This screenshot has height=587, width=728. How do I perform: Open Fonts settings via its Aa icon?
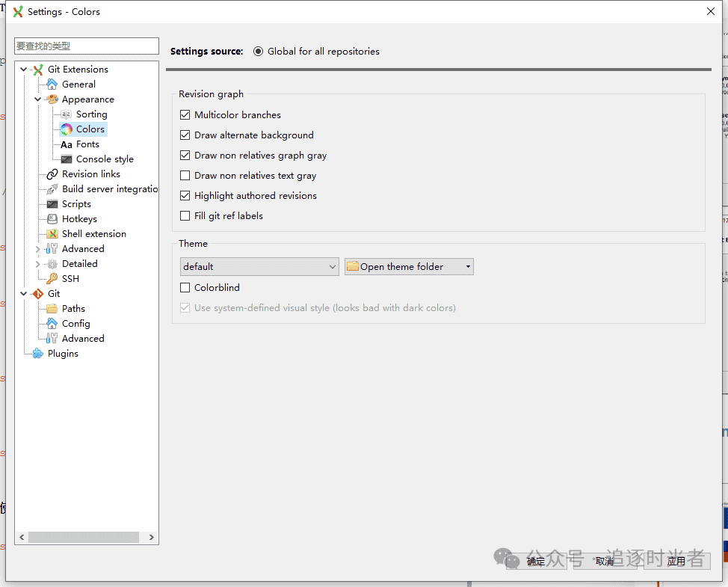(x=65, y=144)
